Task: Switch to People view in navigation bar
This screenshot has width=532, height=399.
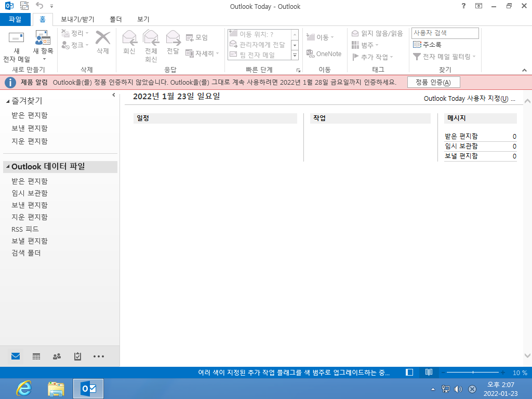Action: (57, 356)
